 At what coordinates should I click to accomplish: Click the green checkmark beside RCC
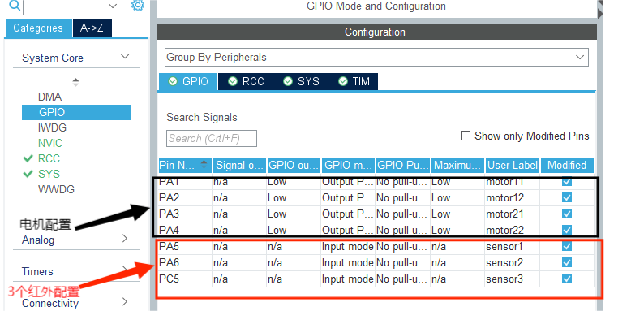pyautogui.click(x=28, y=158)
